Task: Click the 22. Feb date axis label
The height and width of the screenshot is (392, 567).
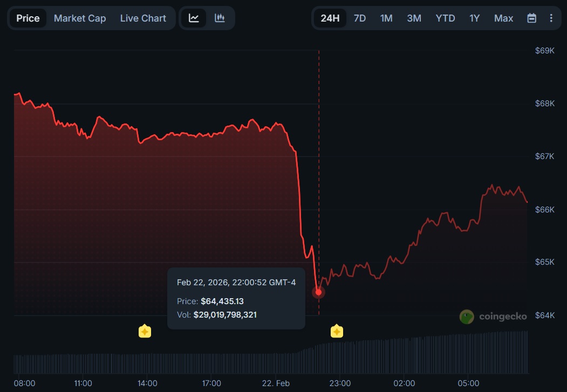Action: [x=276, y=383]
